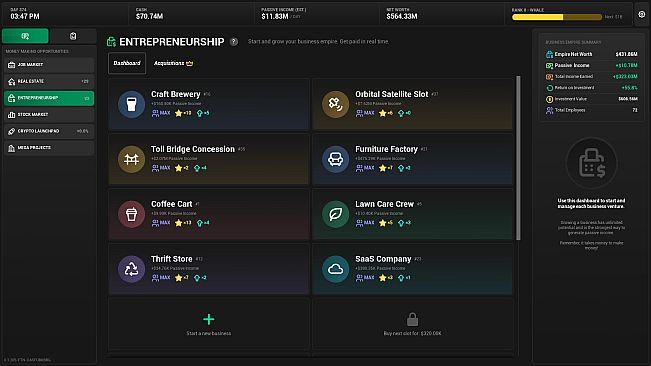This screenshot has height=366, width=651.
Task: Click the Passive Income summary icon
Action: (x=549, y=66)
